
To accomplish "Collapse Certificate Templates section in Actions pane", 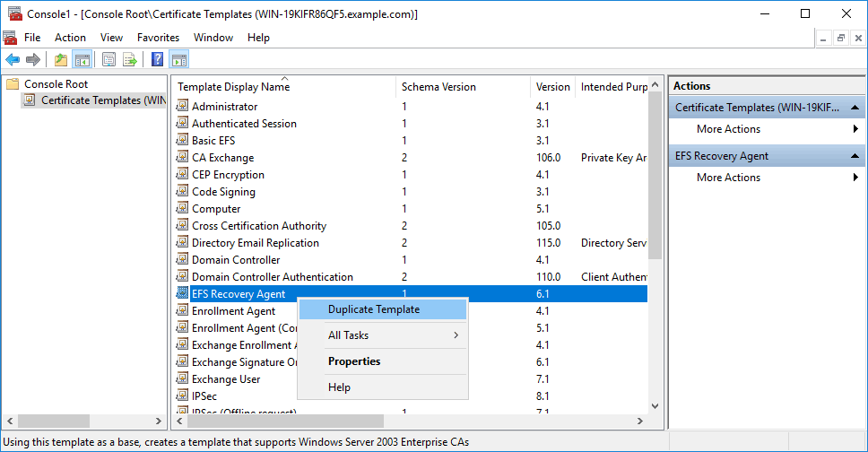I will pos(855,108).
